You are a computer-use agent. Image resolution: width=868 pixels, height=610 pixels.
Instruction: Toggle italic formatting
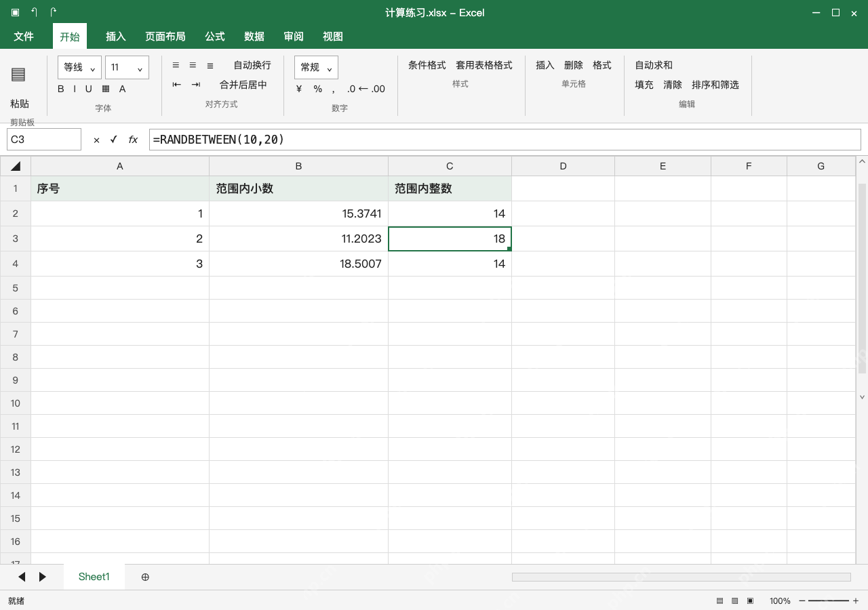[75, 89]
